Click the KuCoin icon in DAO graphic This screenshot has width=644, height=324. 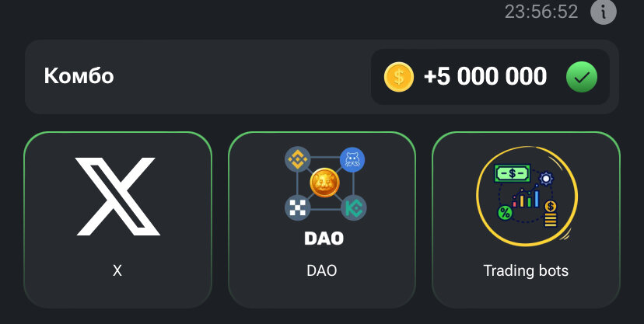353,208
